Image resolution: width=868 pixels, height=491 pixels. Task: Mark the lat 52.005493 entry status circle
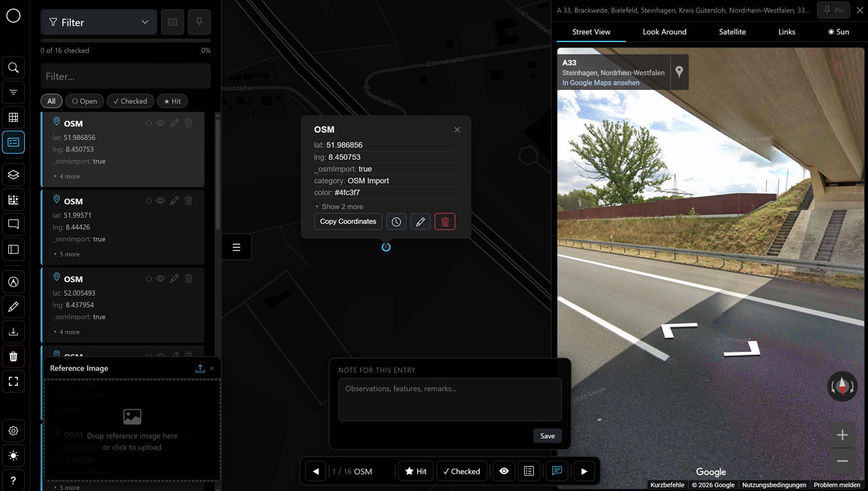[x=149, y=279]
